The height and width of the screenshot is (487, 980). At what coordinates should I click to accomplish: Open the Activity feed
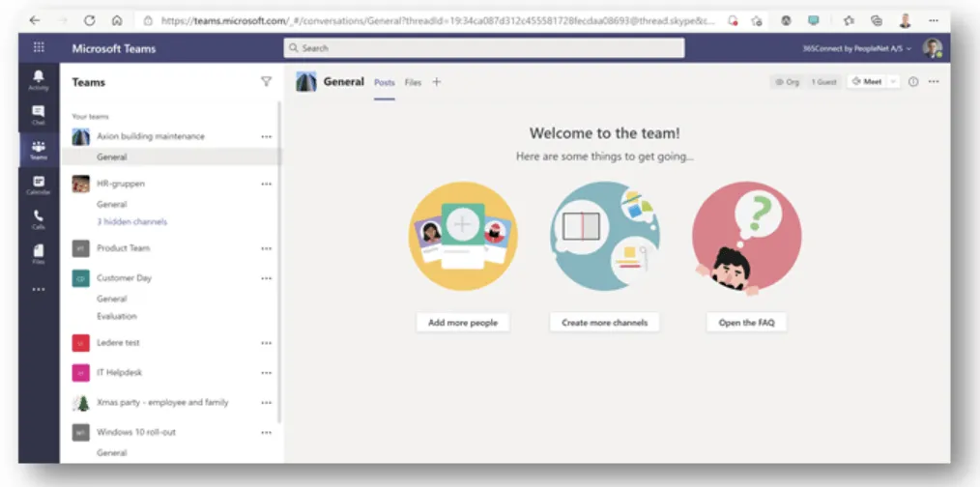point(38,80)
